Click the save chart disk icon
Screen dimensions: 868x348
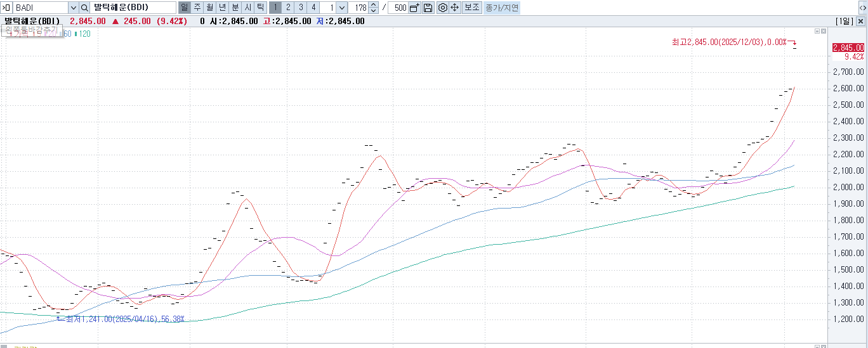pos(428,8)
